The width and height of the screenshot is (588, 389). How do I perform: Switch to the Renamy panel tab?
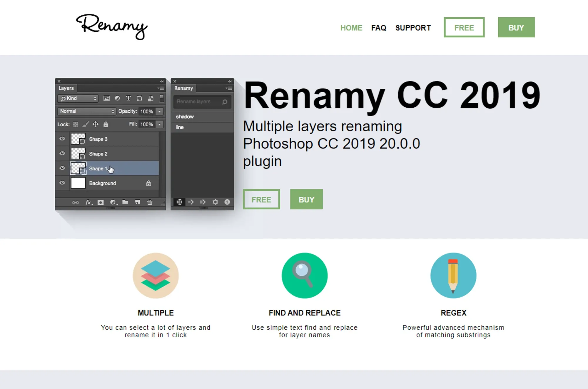point(184,88)
